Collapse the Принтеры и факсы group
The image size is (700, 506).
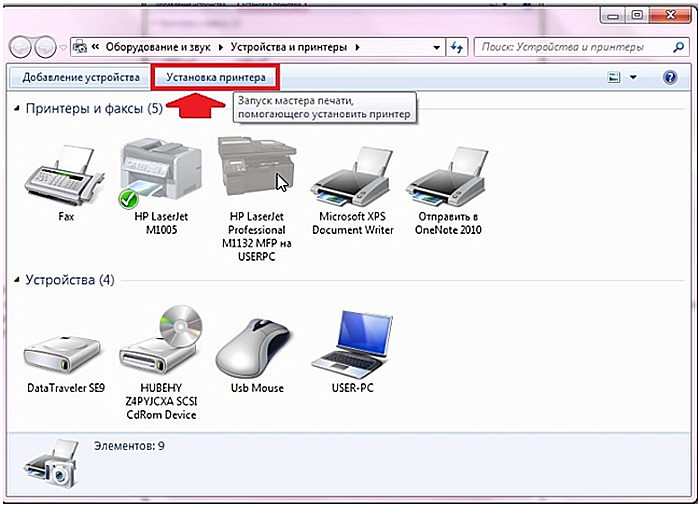17,108
